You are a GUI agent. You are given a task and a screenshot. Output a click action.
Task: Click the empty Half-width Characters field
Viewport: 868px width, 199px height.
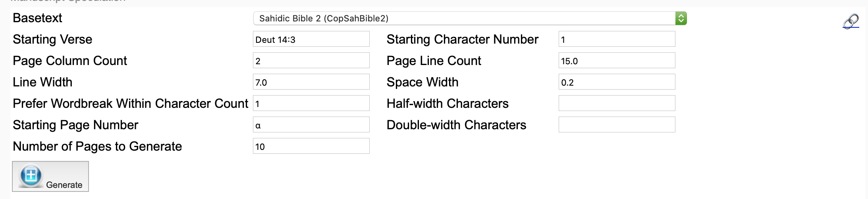click(616, 103)
